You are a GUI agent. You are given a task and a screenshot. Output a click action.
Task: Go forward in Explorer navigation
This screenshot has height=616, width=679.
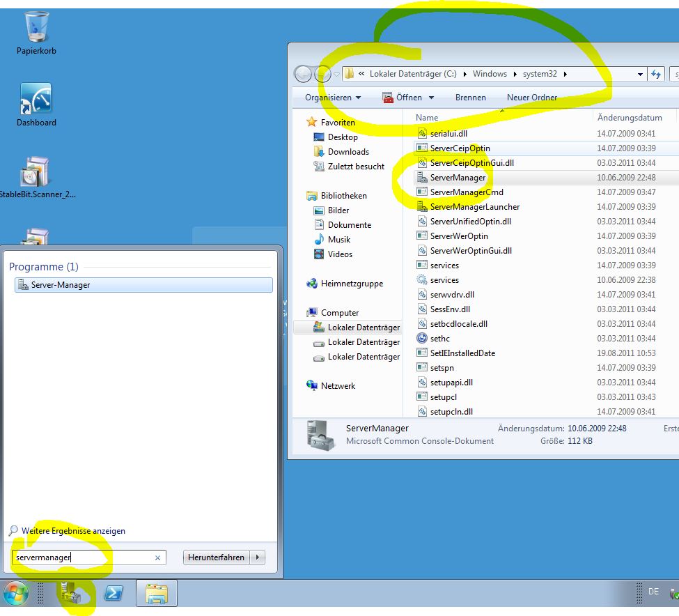[322, 74]
